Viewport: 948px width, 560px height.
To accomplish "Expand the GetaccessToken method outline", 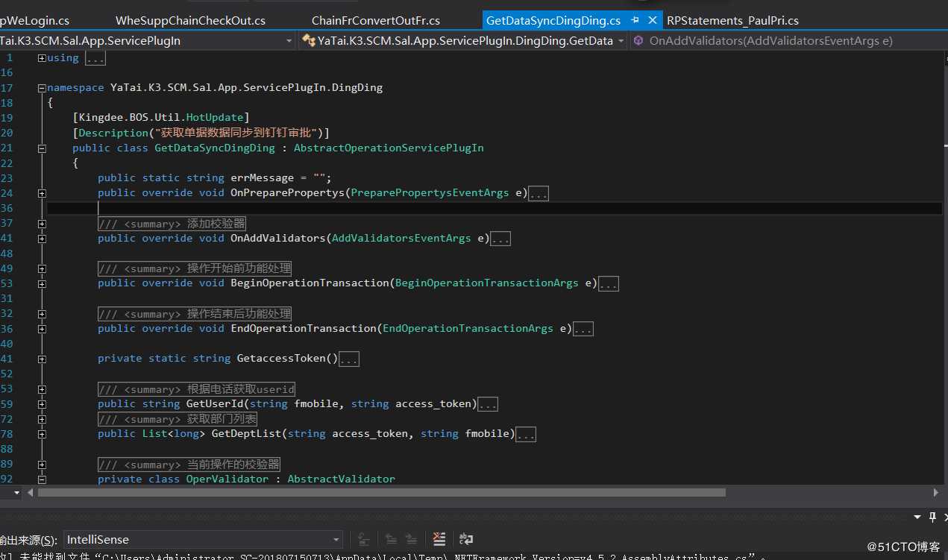I will (42, 359).
